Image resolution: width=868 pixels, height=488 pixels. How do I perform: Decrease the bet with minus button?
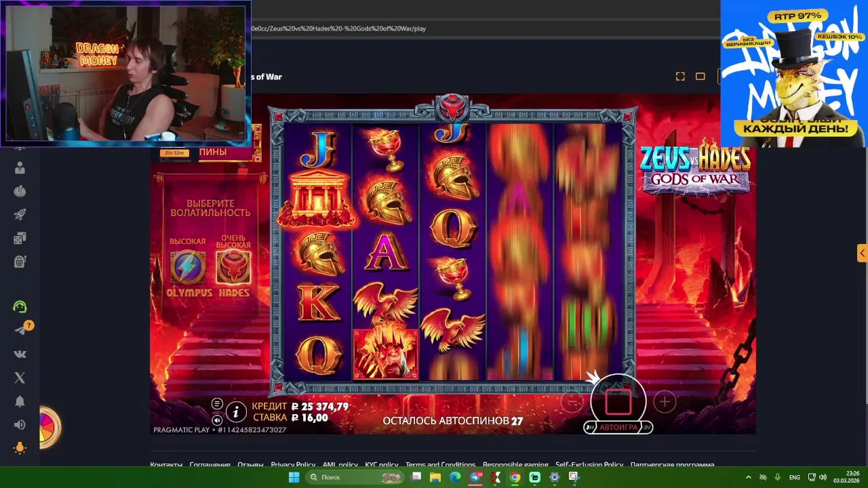tap(572, 402)
